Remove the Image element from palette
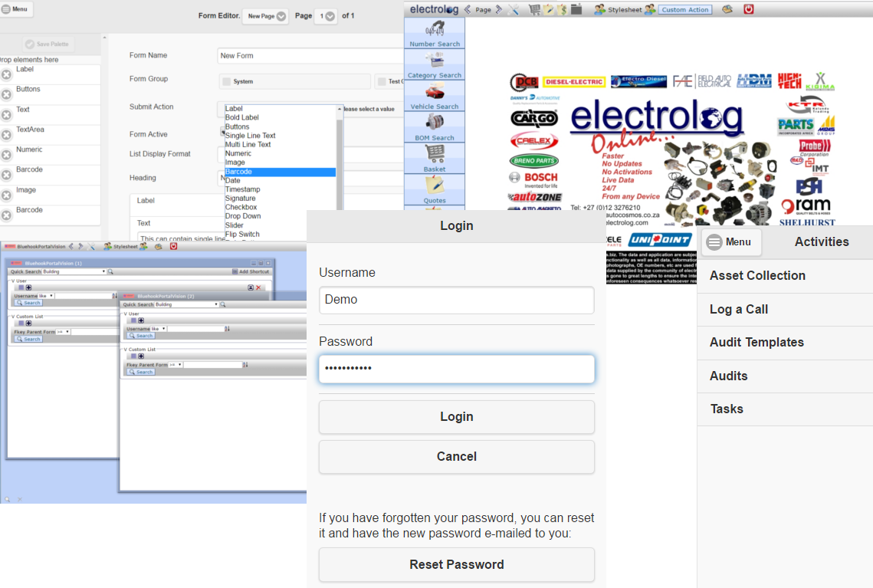Screen dimensions: 873x588 coord(6,195)
